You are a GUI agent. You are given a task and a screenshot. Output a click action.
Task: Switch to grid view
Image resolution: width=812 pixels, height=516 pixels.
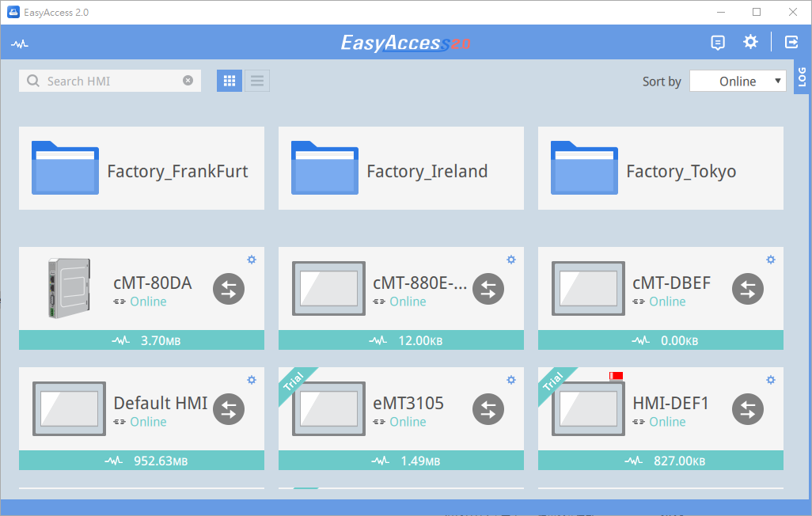coord(230,81)
